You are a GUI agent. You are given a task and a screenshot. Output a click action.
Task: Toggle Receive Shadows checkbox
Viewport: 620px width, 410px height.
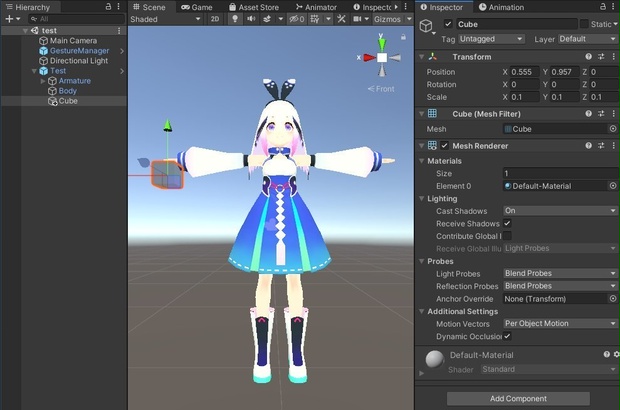coord(507,223)
